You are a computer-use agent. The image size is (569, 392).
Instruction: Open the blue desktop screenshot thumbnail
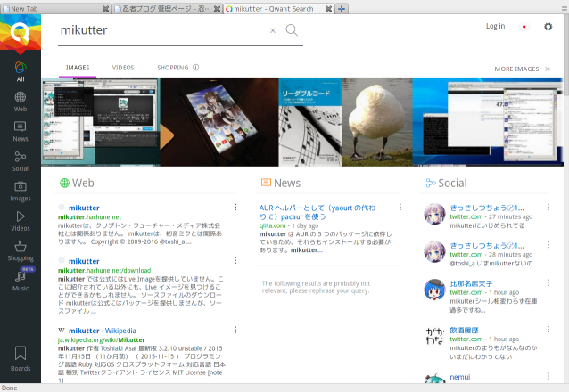(x=488, y=122)
